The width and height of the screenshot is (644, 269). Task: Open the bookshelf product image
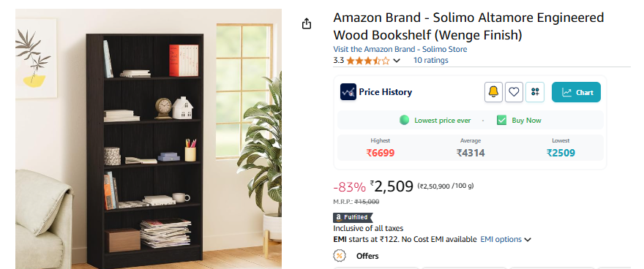(x=149, y=139)
